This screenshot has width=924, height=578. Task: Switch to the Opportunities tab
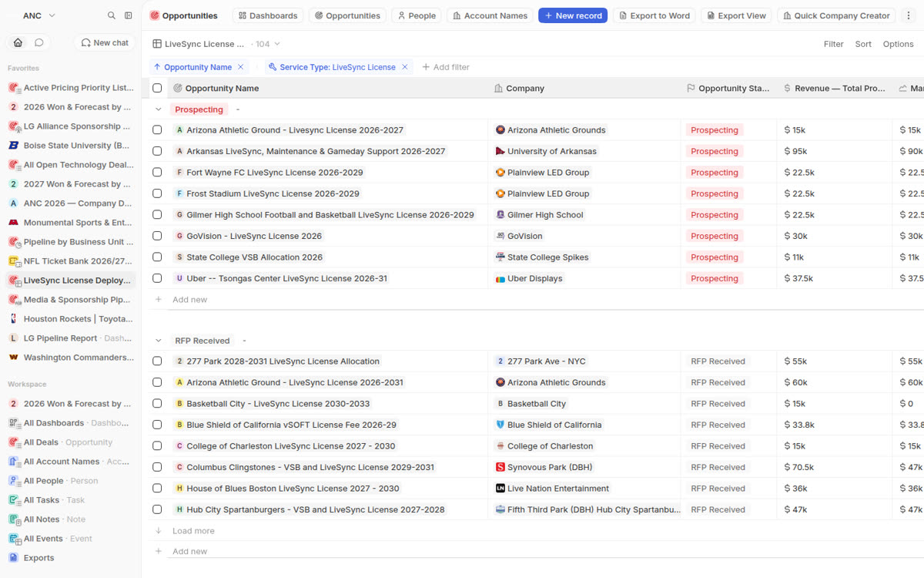[x=347, y=15]
